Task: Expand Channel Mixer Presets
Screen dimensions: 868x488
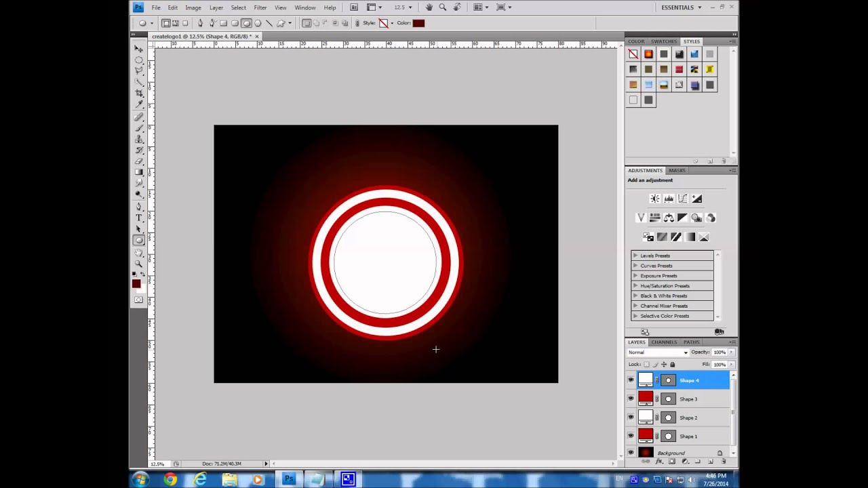Action: pos(635,306)
